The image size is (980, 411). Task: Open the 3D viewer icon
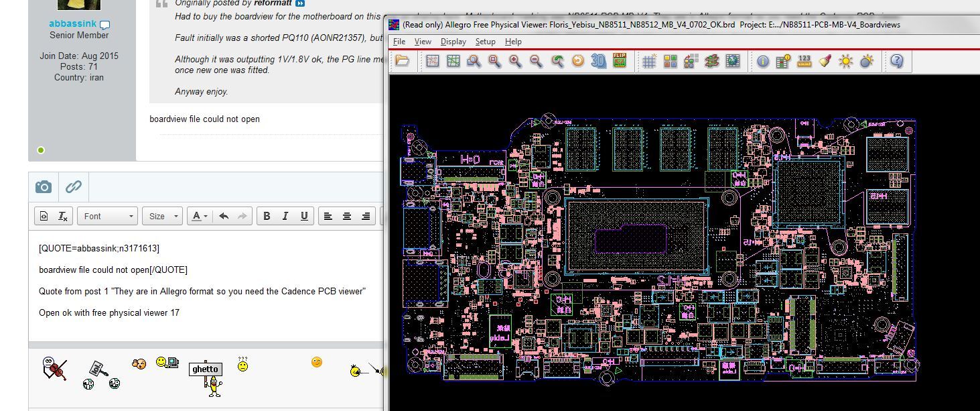pos(598,61)
